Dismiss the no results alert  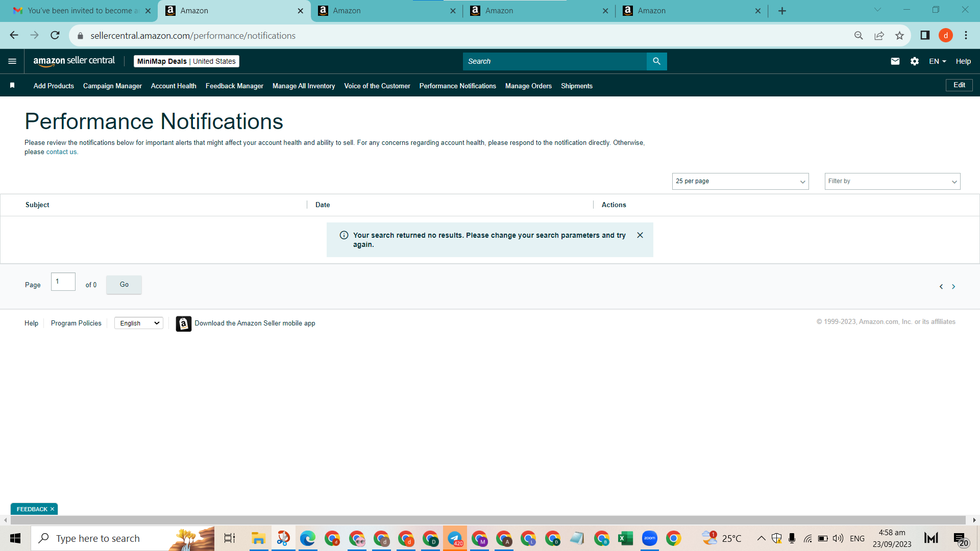click(x=640, y=235)
